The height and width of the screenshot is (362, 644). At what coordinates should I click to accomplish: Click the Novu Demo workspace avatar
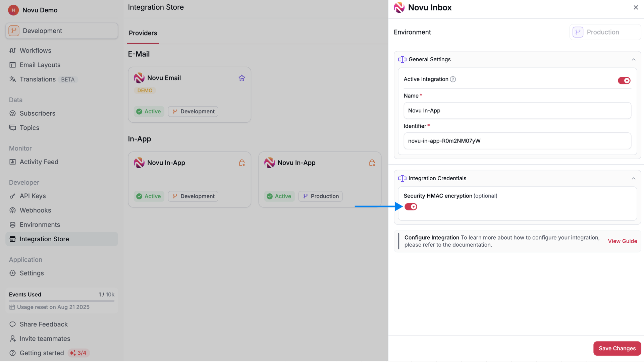click(x=13, y=10)
